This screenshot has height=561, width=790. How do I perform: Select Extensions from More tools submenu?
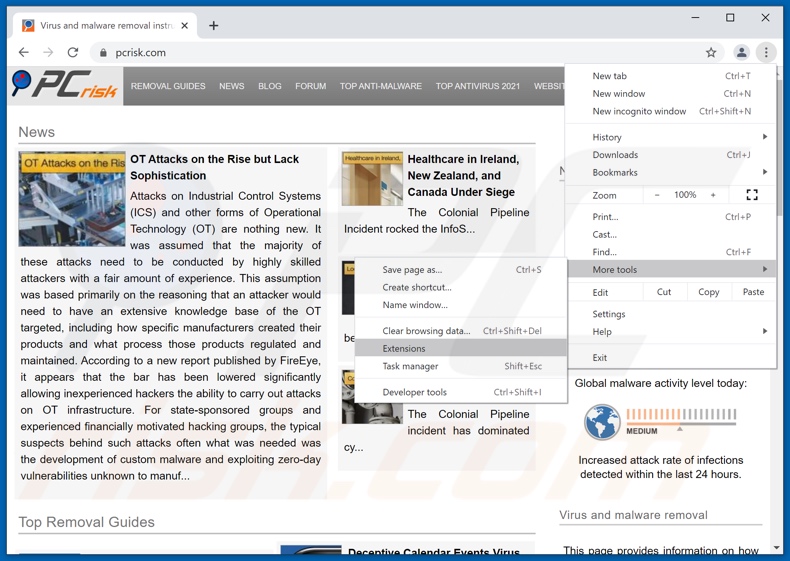tap(404, 349)
